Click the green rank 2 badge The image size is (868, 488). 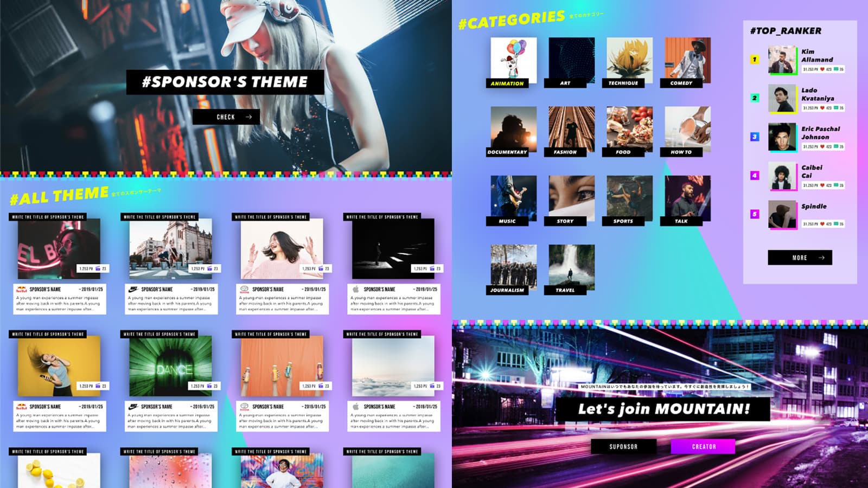point(755,98)
